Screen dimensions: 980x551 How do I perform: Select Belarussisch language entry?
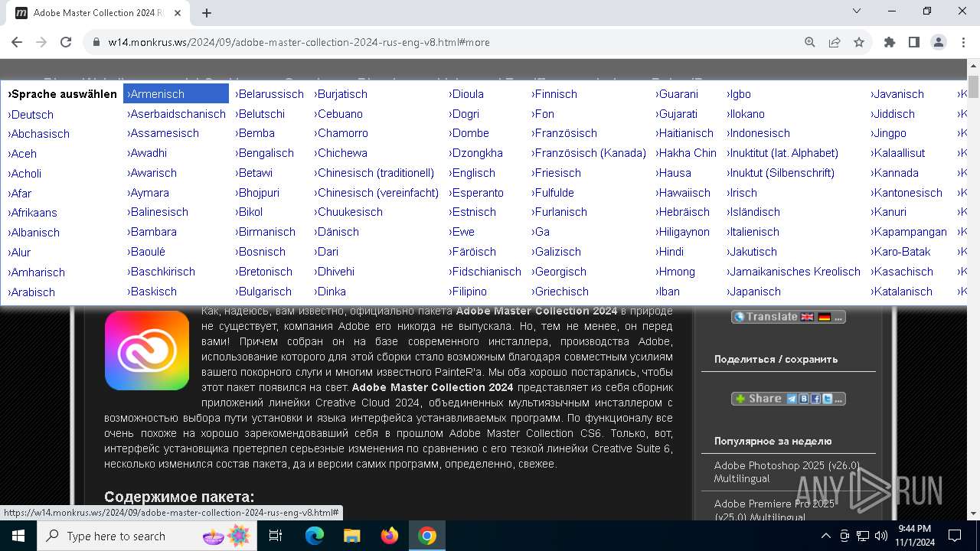[269, 94]
